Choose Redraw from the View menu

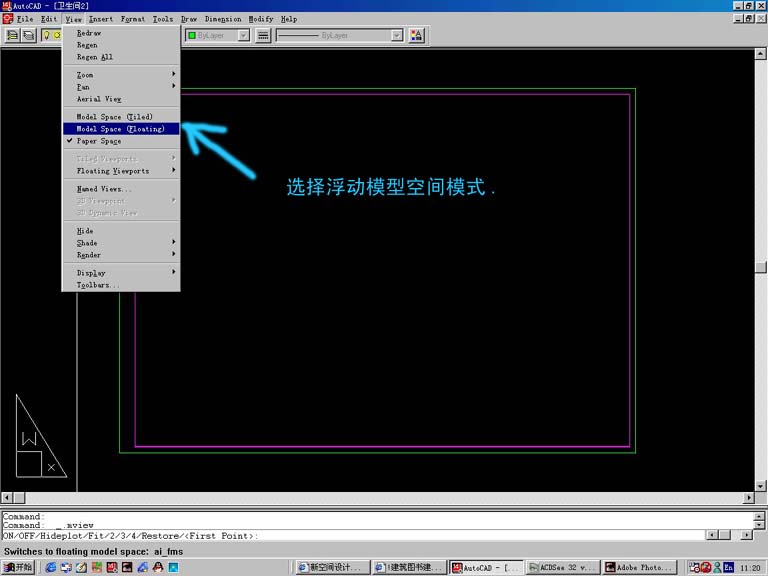(121, 33)
